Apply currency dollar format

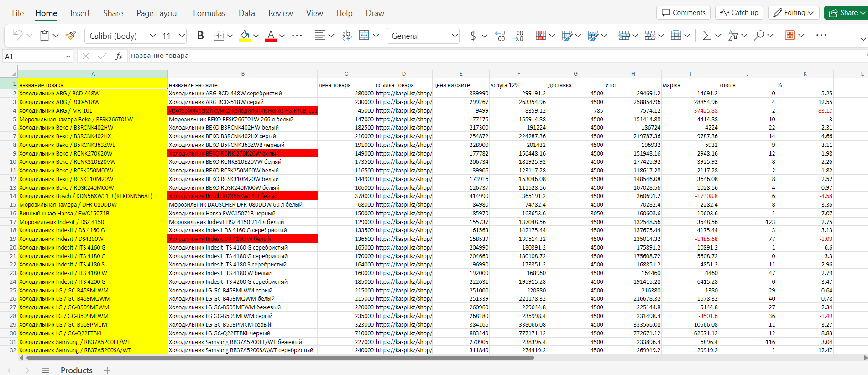[x=473, y=36]
